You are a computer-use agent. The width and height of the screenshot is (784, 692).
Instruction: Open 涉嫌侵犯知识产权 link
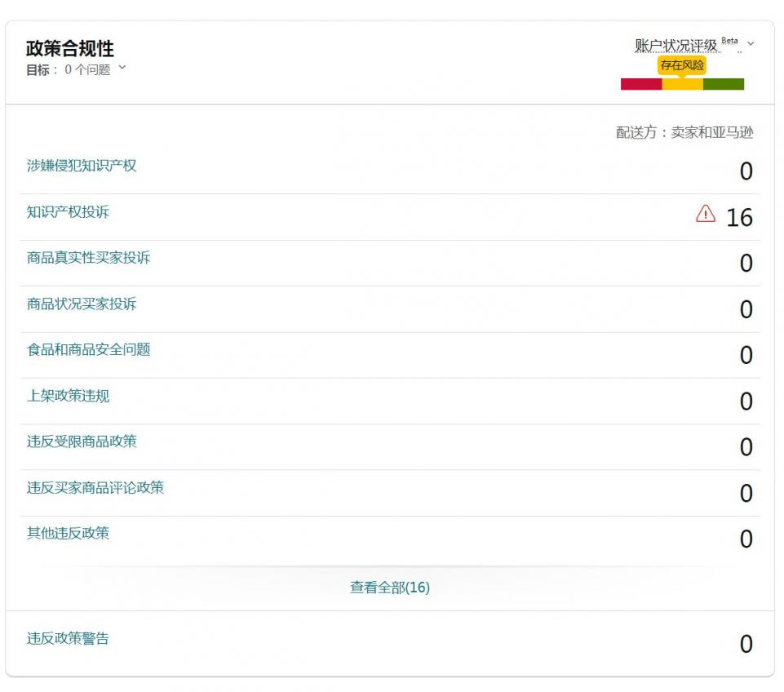click(82, 166)
